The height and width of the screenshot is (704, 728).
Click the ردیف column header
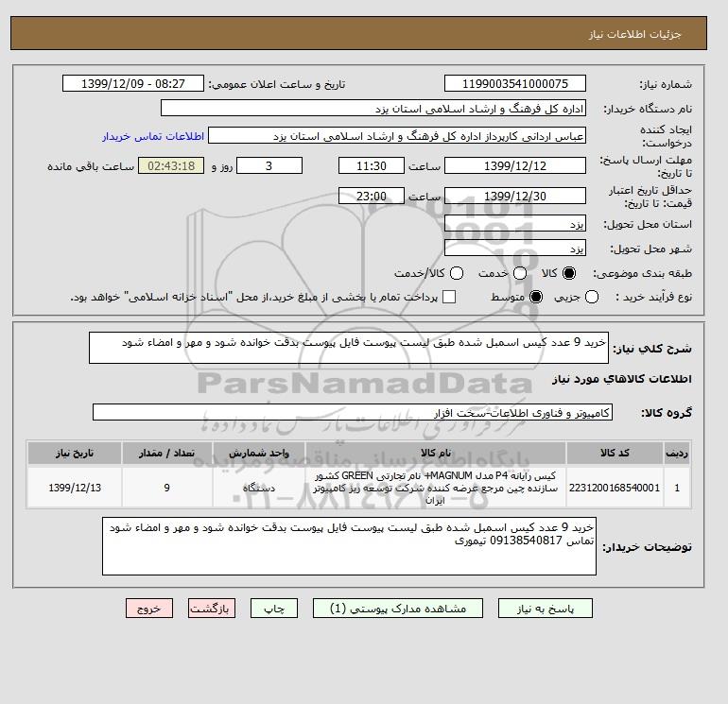point(677,453)
